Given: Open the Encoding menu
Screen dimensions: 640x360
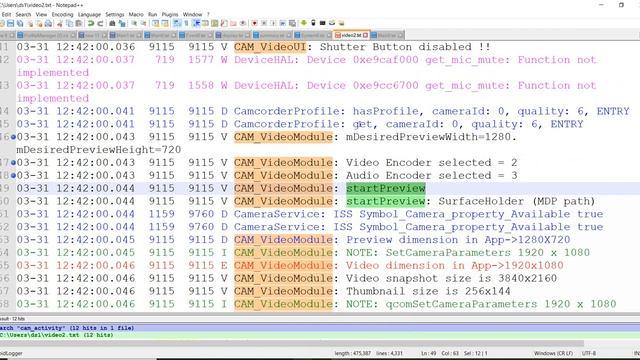Looking at the screenshot, I should tap(62, 14).
